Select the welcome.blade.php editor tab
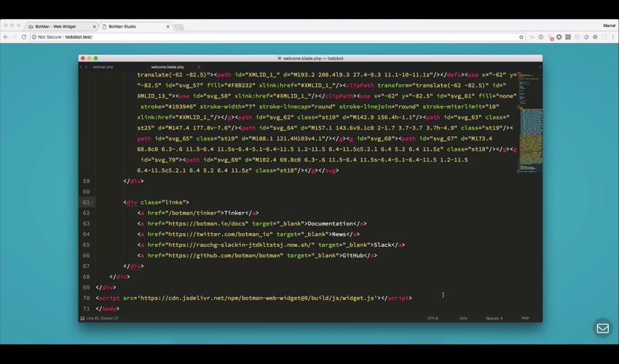The image size is (619, 364). tap(167, 67)
